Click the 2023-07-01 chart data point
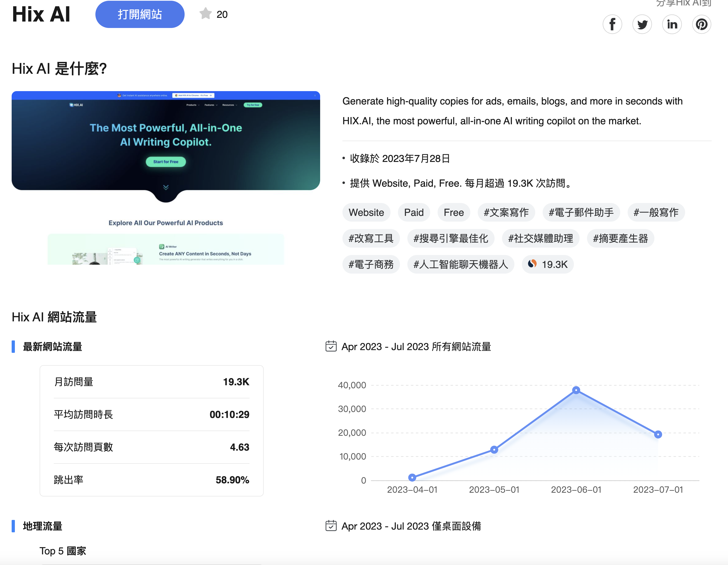 [658, 435]
